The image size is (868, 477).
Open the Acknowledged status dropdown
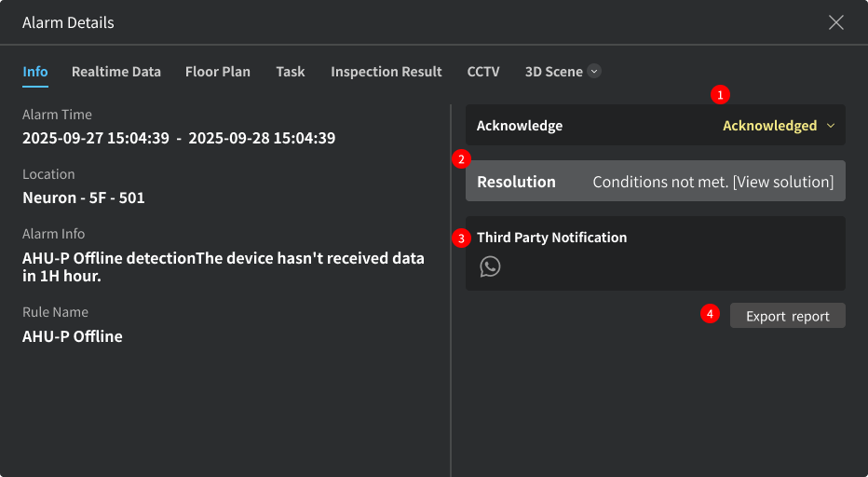coord(779,126)
